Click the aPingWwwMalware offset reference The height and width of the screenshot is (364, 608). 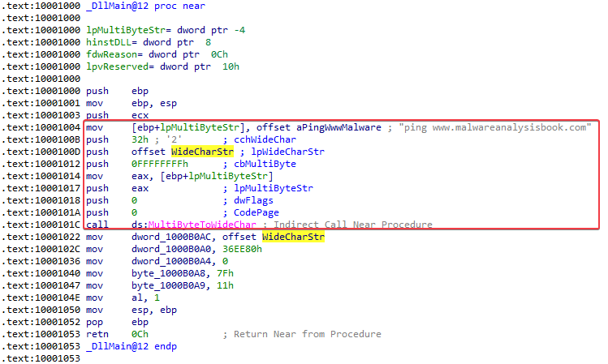338,127
